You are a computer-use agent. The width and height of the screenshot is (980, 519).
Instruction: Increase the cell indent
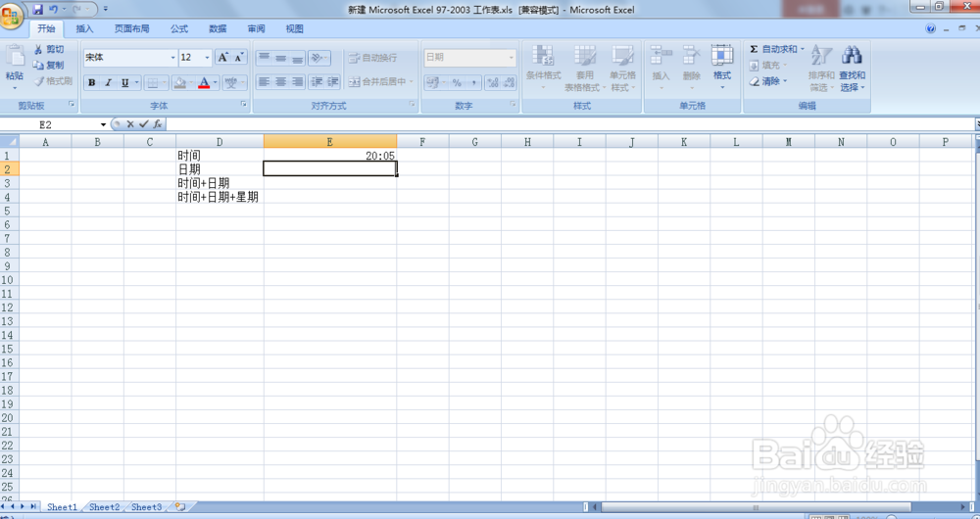tap(333, 82)
